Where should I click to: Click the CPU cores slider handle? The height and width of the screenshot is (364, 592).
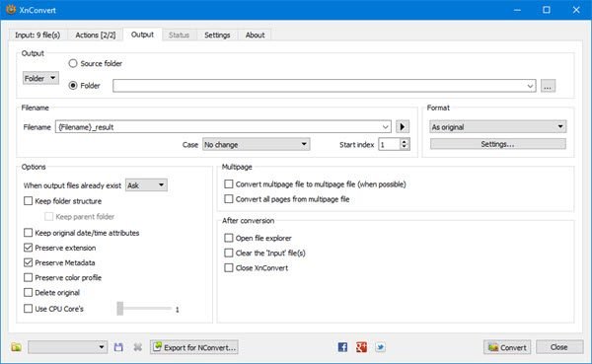[x=120, y=309]
